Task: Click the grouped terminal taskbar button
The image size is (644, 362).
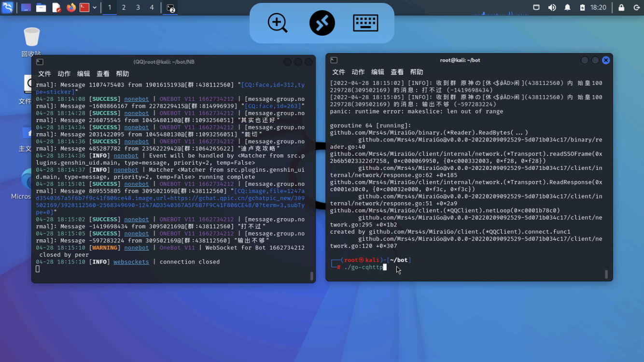Action: [x=170, y=8]
